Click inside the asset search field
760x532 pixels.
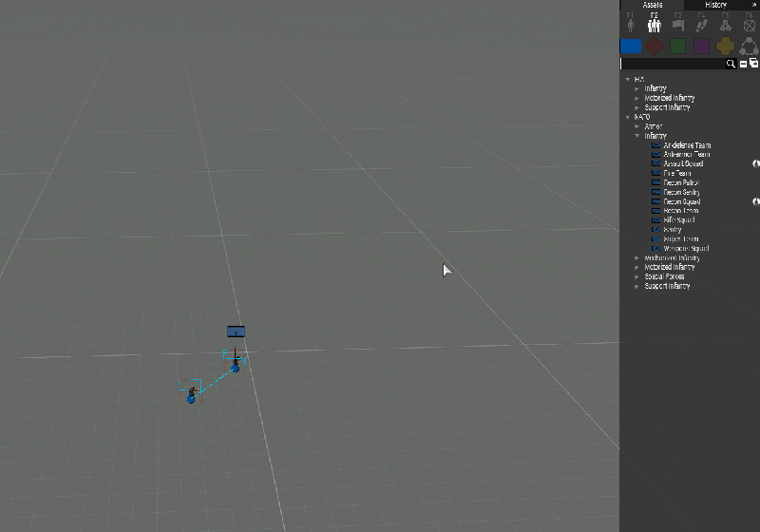point(673,64)
